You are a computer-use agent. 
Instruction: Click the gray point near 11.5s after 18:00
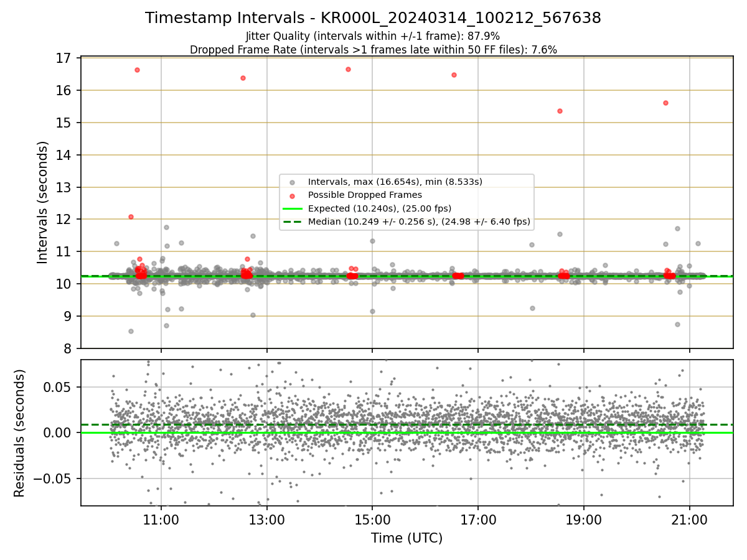[560, 234]
